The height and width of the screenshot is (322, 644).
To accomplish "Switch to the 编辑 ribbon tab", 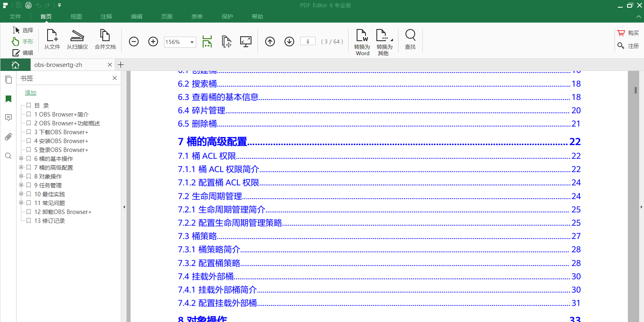I will click(x=137, y=17).
